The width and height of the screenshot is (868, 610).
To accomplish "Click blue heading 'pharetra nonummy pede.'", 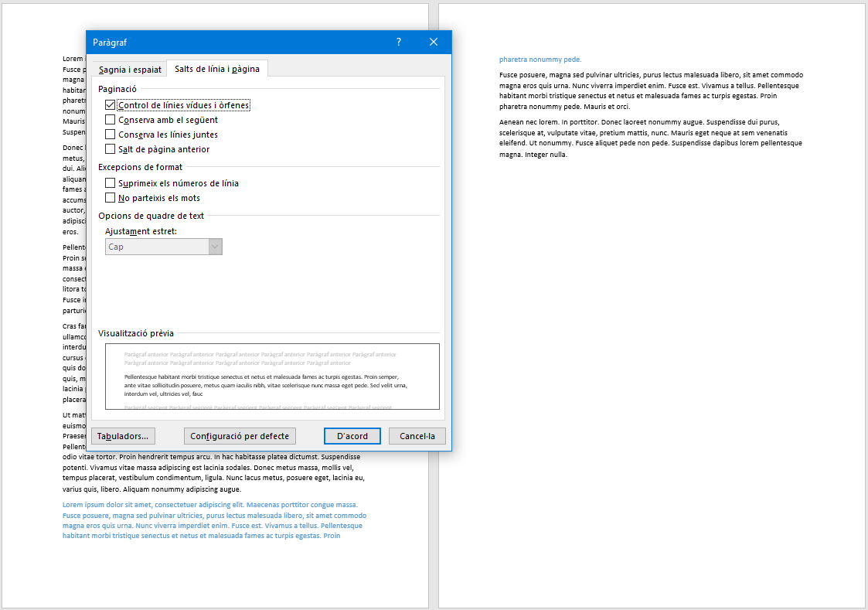I will (540, 60).
